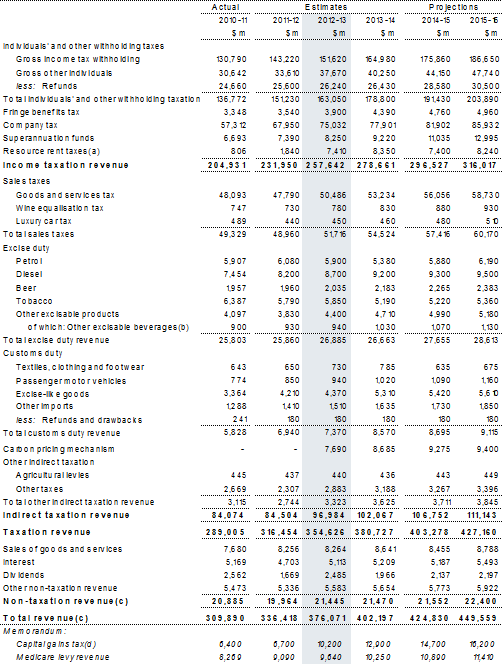Click value 257,642 in income taxation row

click(326, 165)
